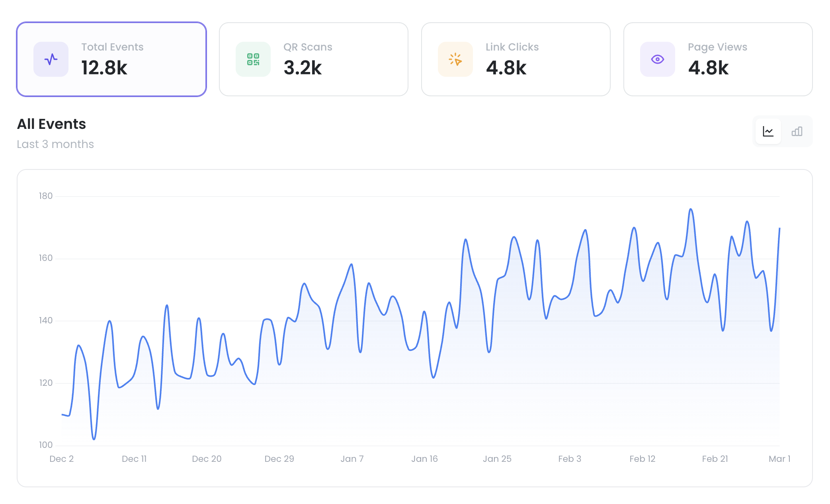Click the orange cursor click icon
830x504 pixels.
coord(455,59)
